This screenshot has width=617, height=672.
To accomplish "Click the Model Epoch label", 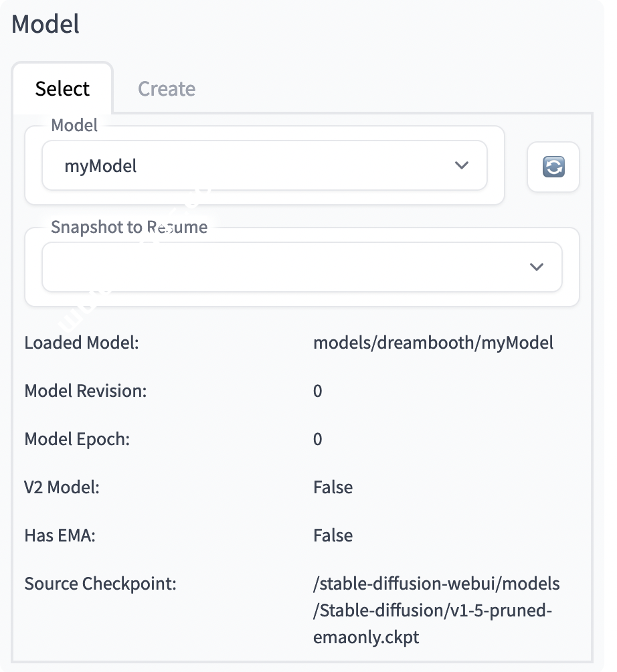I will pyautogui.click(x=77, y=440).
